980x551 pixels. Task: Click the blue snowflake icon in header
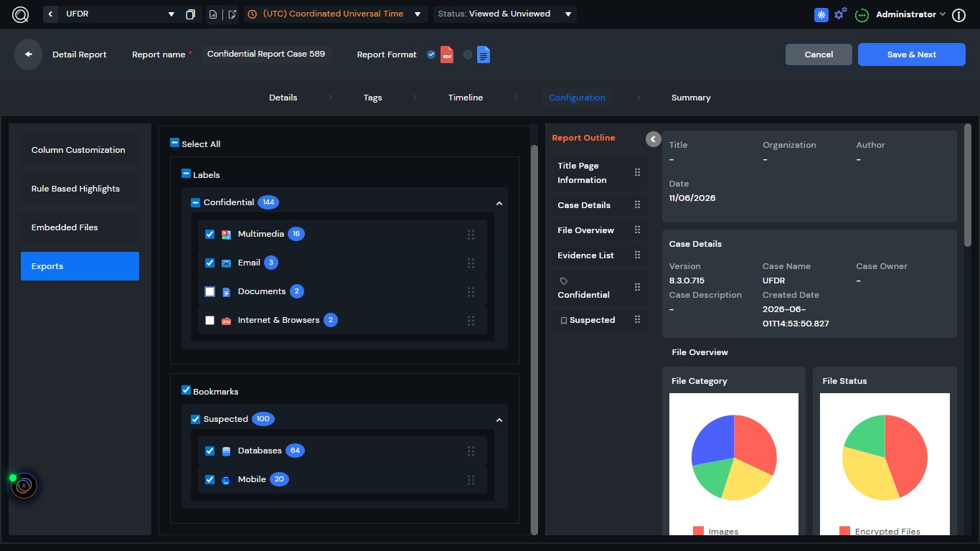(821, 14)
